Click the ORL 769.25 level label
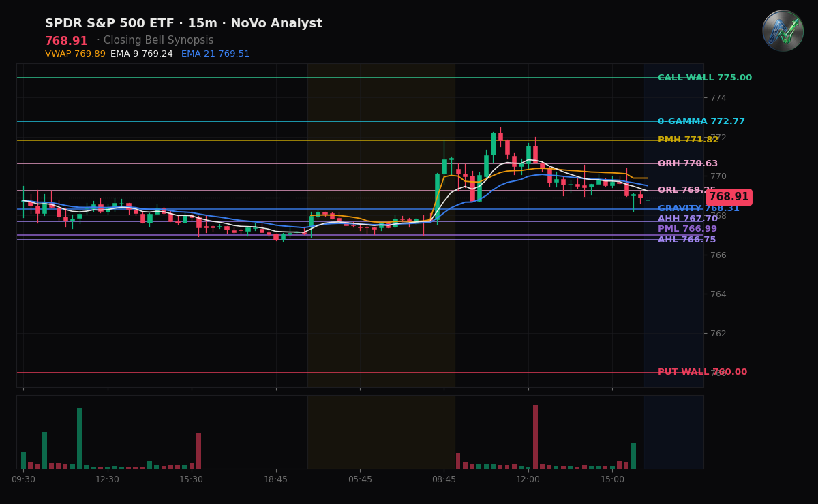 [686, 190]
